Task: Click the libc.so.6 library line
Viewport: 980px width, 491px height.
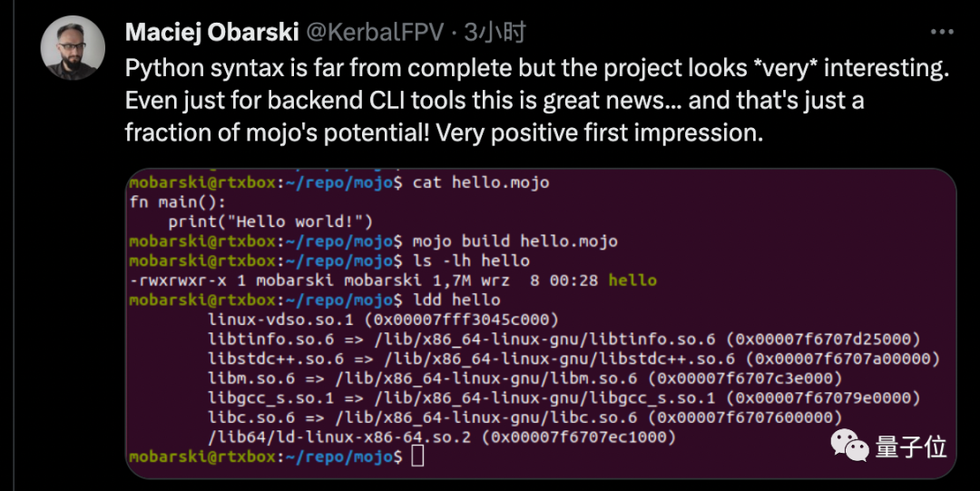Action: click(x=525, y=417)
